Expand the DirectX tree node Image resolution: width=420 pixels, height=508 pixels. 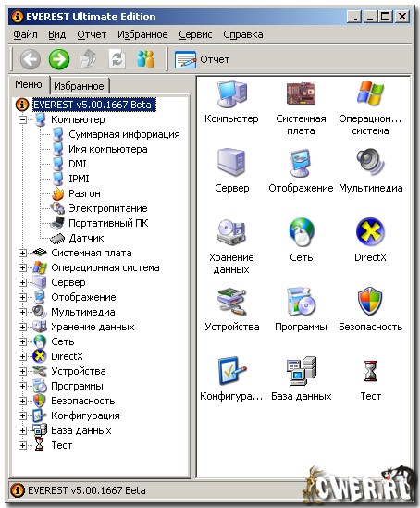[x=22, y=356]
